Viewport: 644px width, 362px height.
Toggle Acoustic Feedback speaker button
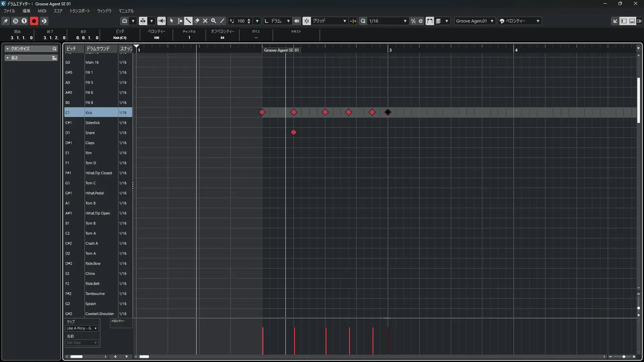[x=161, y=21]
